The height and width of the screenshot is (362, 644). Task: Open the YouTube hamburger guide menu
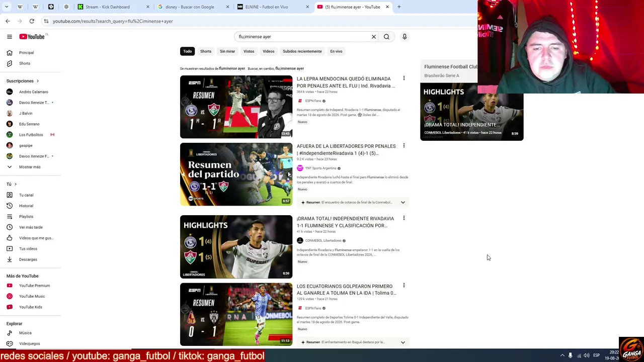10,37
